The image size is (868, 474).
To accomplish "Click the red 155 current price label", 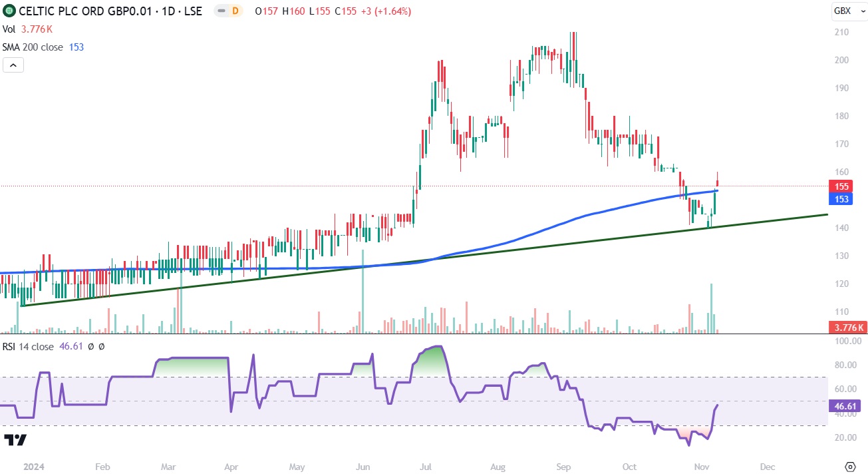I will (x=841, y=186).
